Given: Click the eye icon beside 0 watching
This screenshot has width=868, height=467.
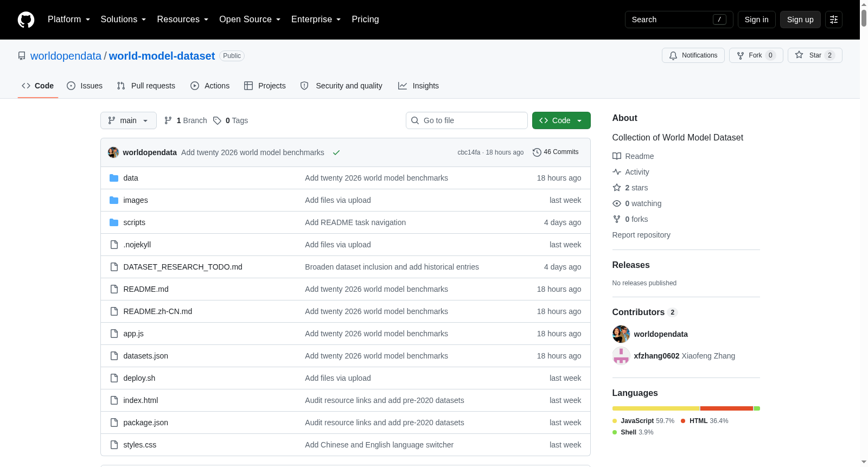Looking at the screenshot, I should pos(617,203).
